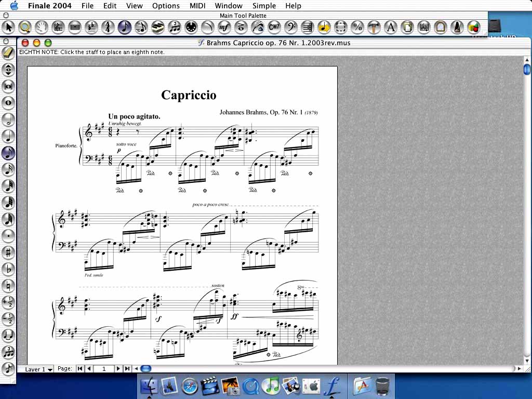Click the horizontal scrollbar thumb
Image resolution: width=532 pixels, height=399 pixels.
146,368
